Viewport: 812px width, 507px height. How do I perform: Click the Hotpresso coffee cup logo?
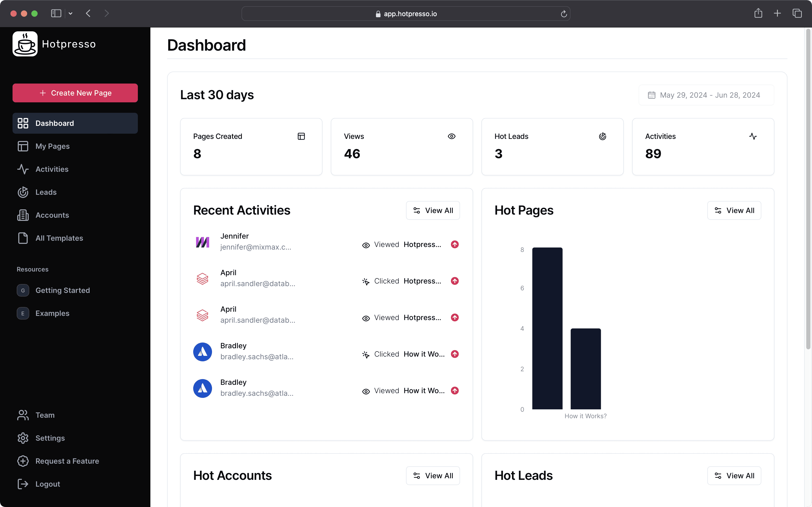[25, 44]
